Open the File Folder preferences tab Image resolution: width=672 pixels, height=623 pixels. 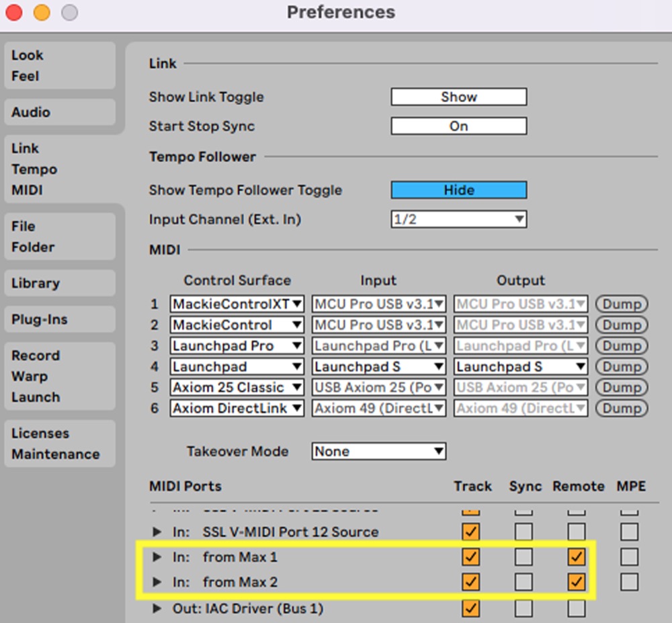(60, 237)
